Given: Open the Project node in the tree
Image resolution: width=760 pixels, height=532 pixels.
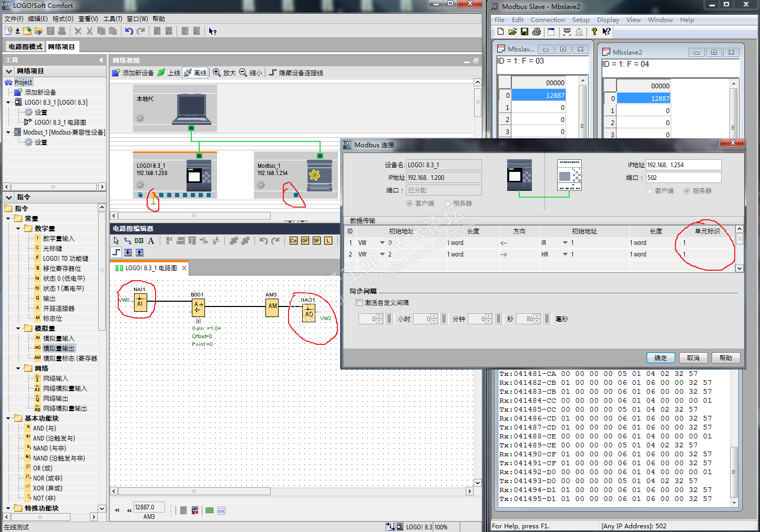Looking at the screenshot, I should pos(23,83).
